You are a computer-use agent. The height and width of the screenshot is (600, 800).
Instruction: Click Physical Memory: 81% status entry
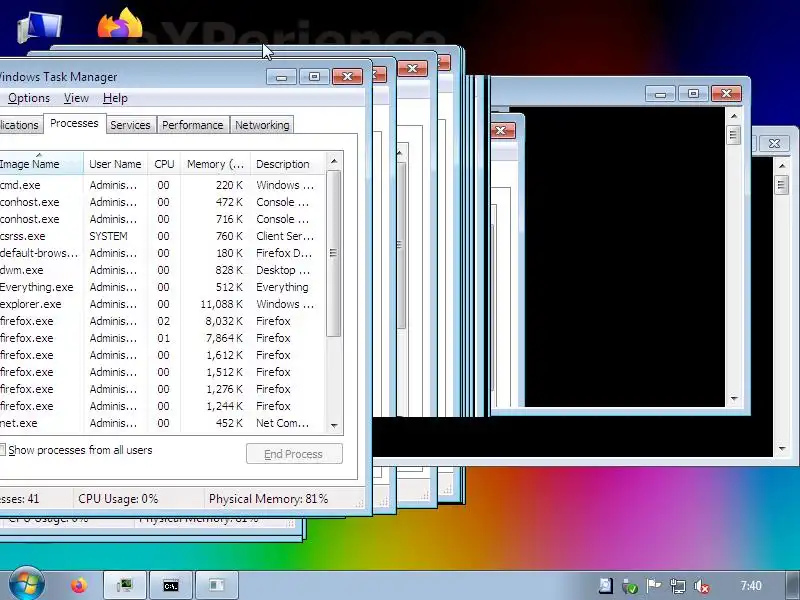(268, 498)
